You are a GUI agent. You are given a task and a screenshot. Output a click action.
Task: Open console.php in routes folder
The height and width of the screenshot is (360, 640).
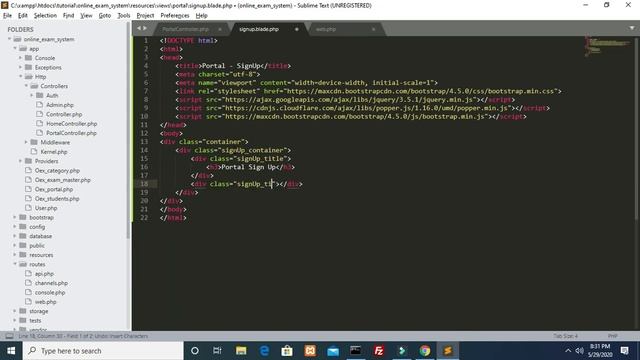click(x=50, y=293)
